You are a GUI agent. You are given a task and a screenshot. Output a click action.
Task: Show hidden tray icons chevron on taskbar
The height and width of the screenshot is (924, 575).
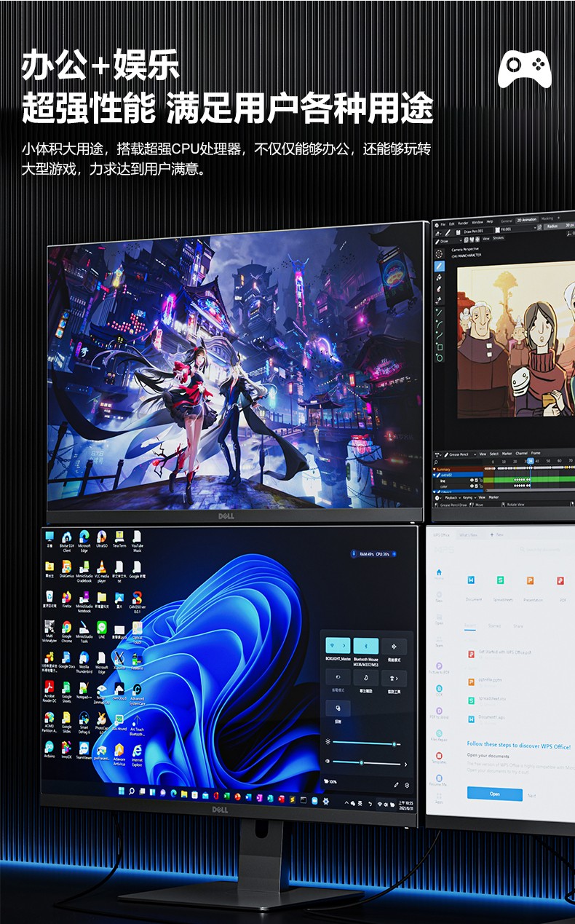coord(346,803)
